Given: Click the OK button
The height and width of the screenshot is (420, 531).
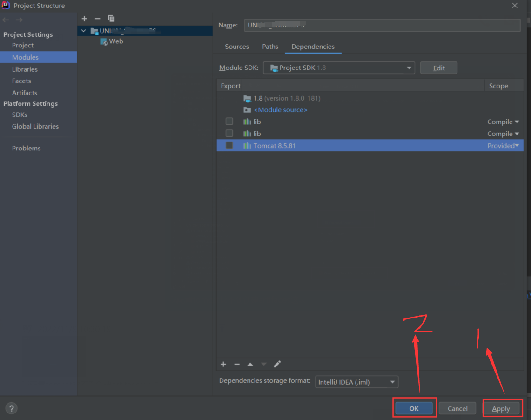Looking at the screenshot, I should [x=414, y=408].
